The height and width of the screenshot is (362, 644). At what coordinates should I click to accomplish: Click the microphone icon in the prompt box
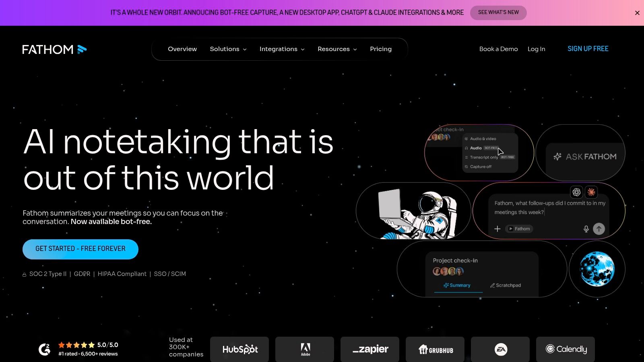(586, 229)
